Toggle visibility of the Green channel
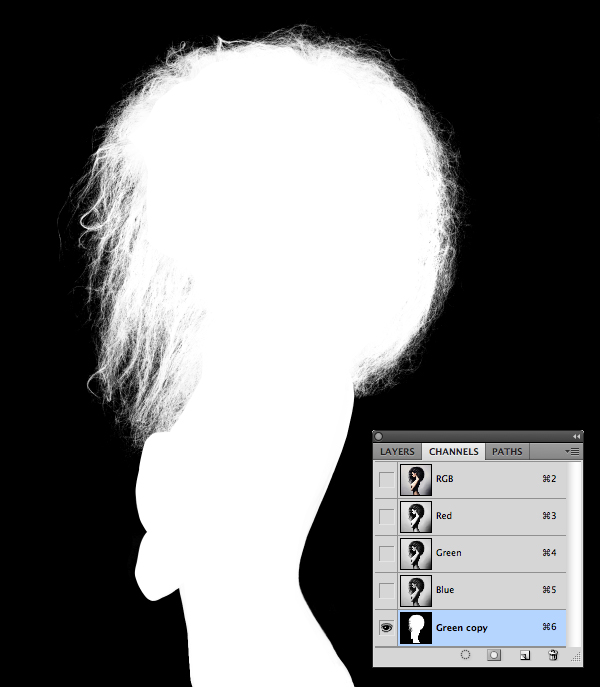600x687 pixels. pyautogui.click(x=386, y=553)
